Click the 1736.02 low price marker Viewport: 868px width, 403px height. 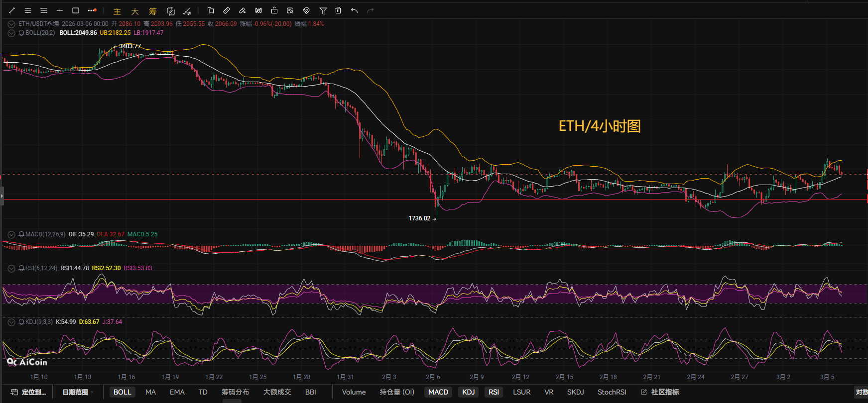click(419, 218)
